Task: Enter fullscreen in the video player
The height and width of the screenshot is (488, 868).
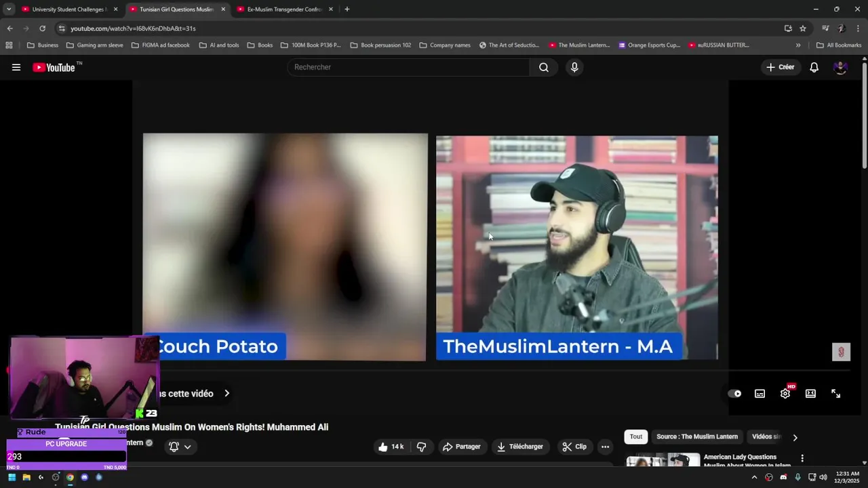Action: pyautogui.click(x=836, y=393)
